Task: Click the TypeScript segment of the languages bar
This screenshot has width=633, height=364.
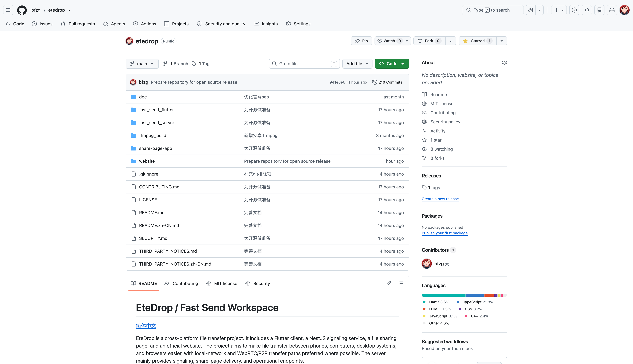Action: (x=475, y=295)
